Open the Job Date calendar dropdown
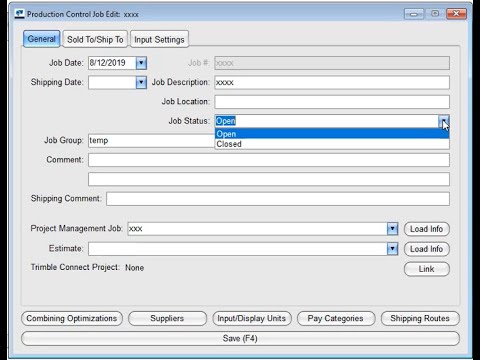The height and width of the screenshot is (360, 480). click(x=141, y=63)
